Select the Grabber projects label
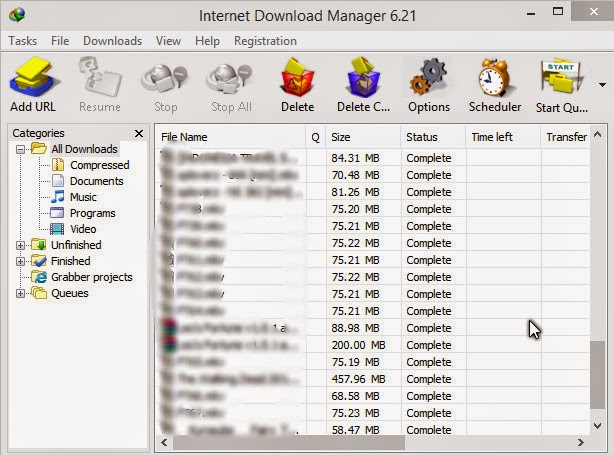The height and width of the screenshot is (455, 614). coord(92,277)
